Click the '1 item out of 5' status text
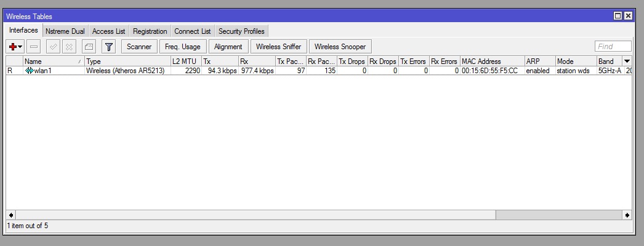Screen dimensions: 644x246 (x=27, y=226)
